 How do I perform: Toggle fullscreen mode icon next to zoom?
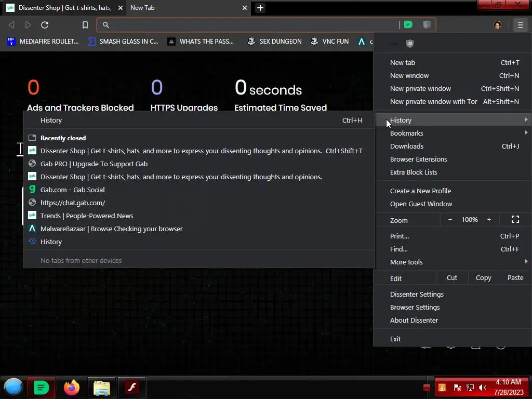pyautogui.click(x=515, y=220)
